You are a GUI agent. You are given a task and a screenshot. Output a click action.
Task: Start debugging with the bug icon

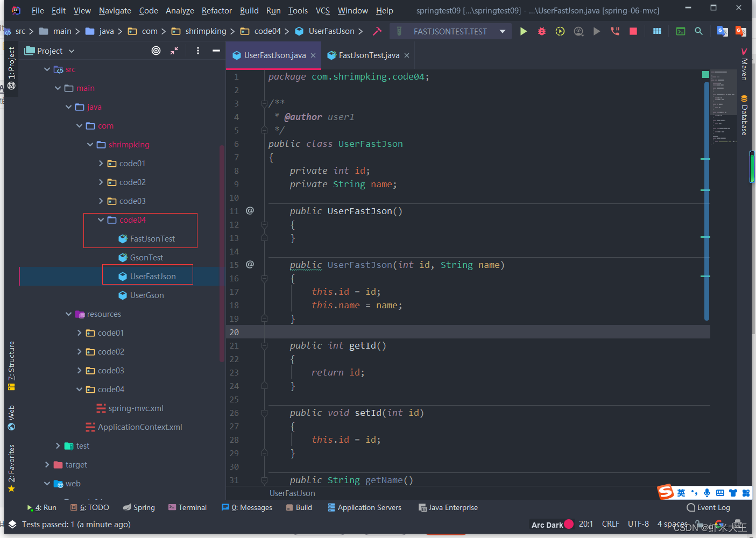point(541,31)
